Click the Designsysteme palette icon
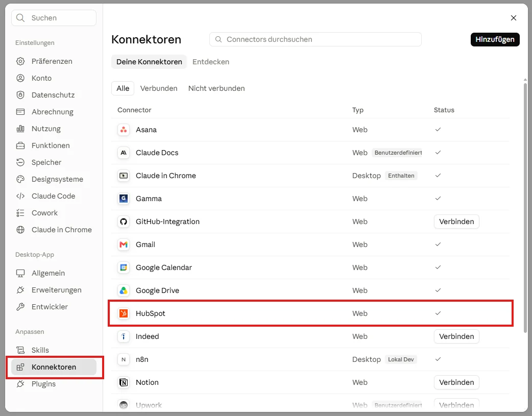Image resolution: width=532 pixels, height=416 pixels. click(20, 179)
